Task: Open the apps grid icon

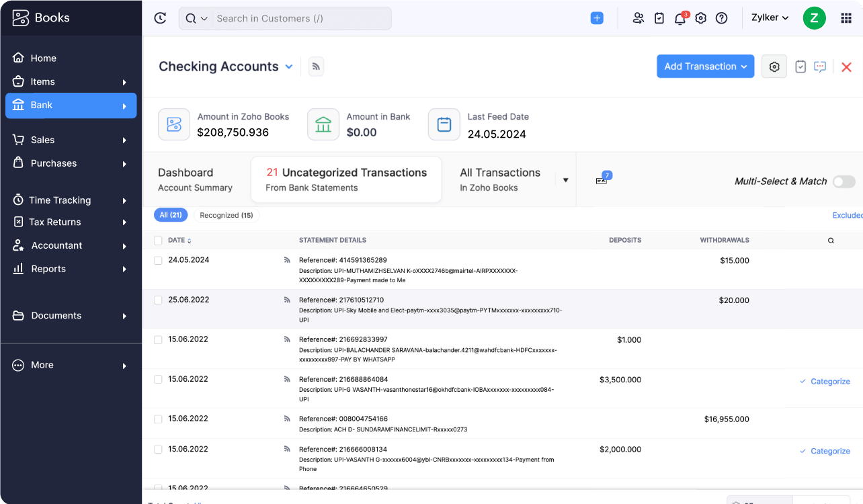Action: point(846,18)
